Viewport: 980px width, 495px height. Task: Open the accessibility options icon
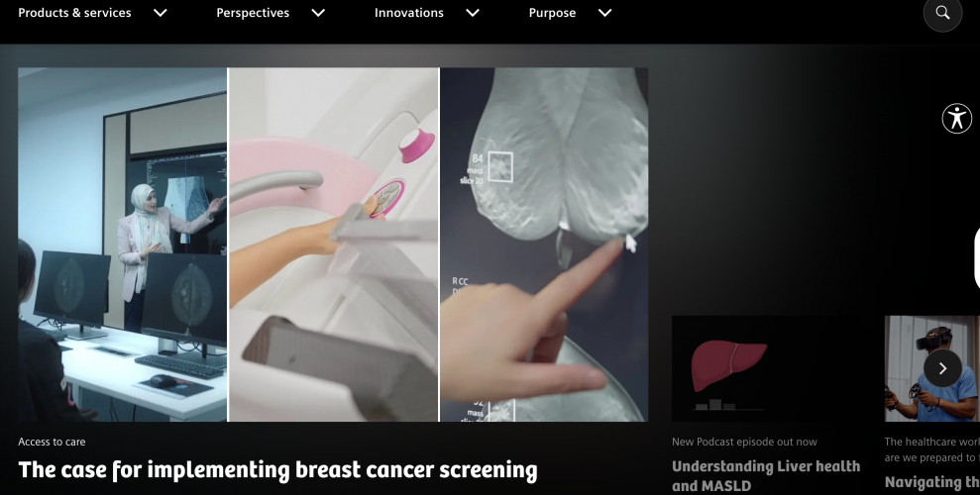click(x=957, y=118)
